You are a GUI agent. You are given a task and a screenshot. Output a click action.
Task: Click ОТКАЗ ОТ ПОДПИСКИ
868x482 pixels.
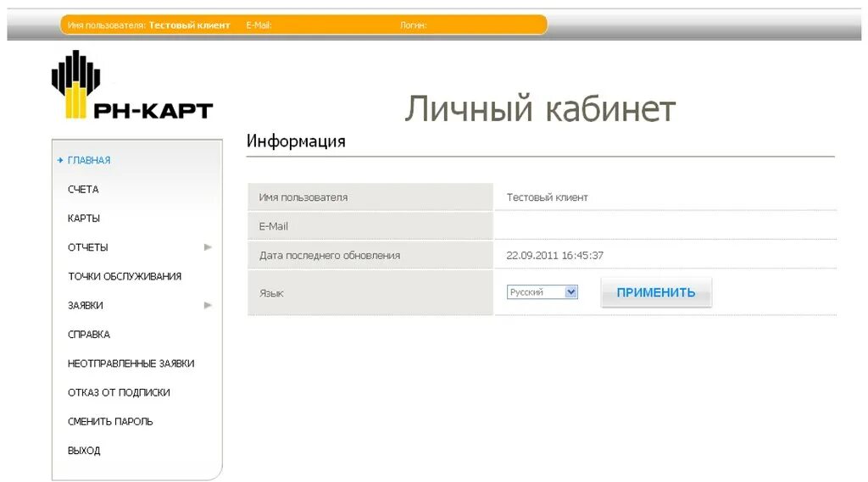tap(119, 393)
